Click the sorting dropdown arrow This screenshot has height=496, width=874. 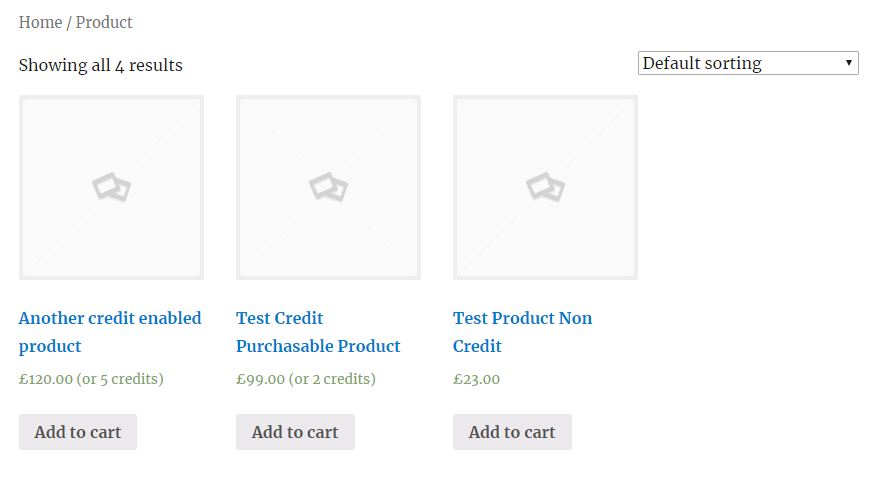click(849, 63)
